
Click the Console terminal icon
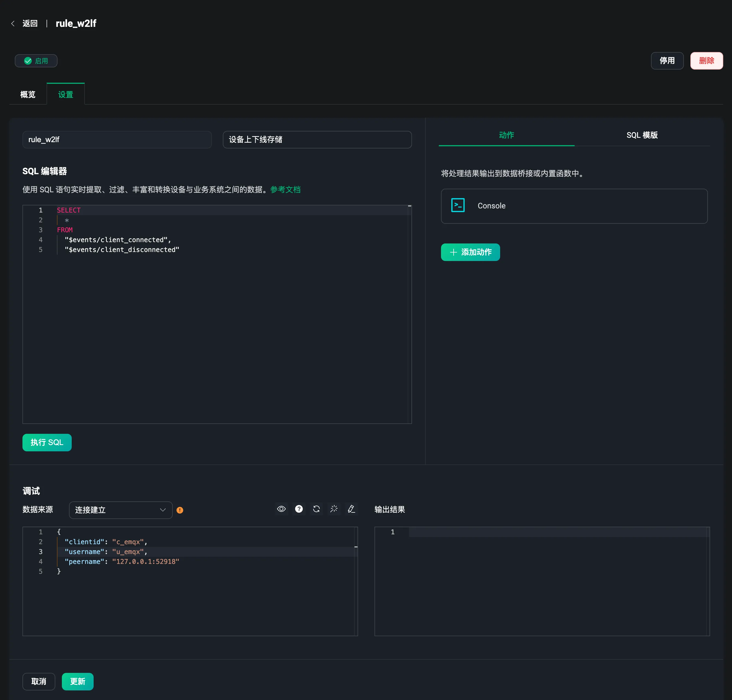[458, 205]
